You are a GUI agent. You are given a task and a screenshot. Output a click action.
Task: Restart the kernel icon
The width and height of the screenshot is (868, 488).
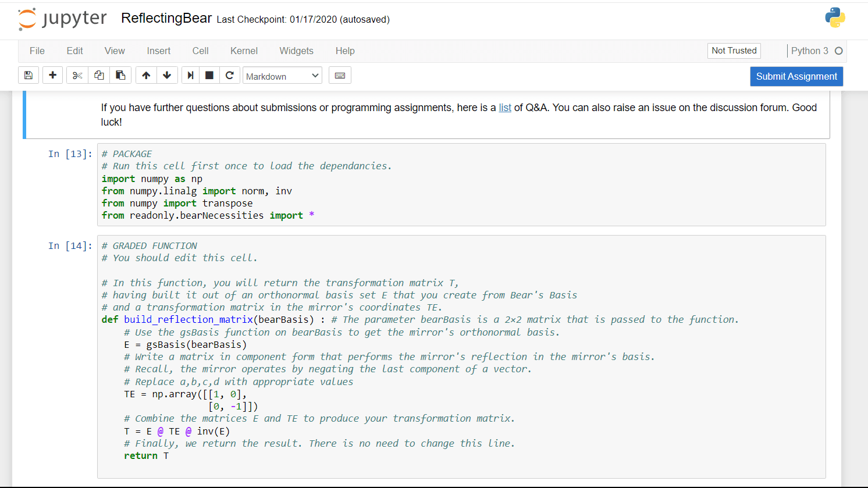pos(230,76)
